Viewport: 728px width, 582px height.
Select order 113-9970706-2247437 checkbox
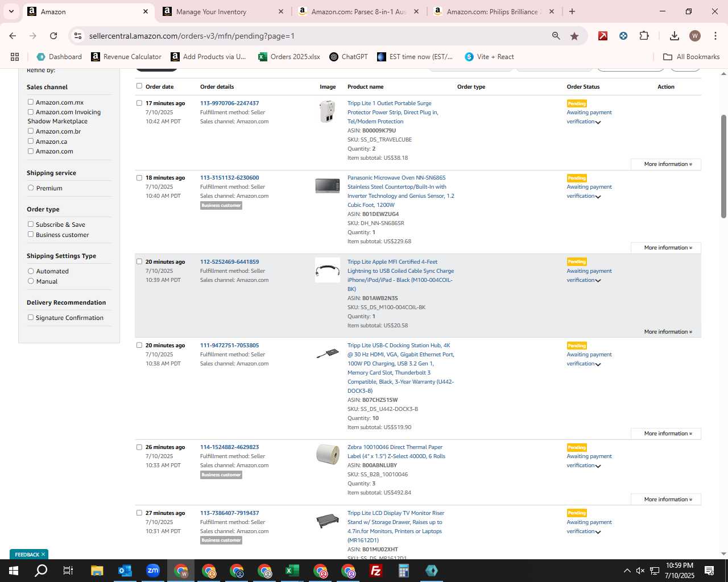click(139, 103)
